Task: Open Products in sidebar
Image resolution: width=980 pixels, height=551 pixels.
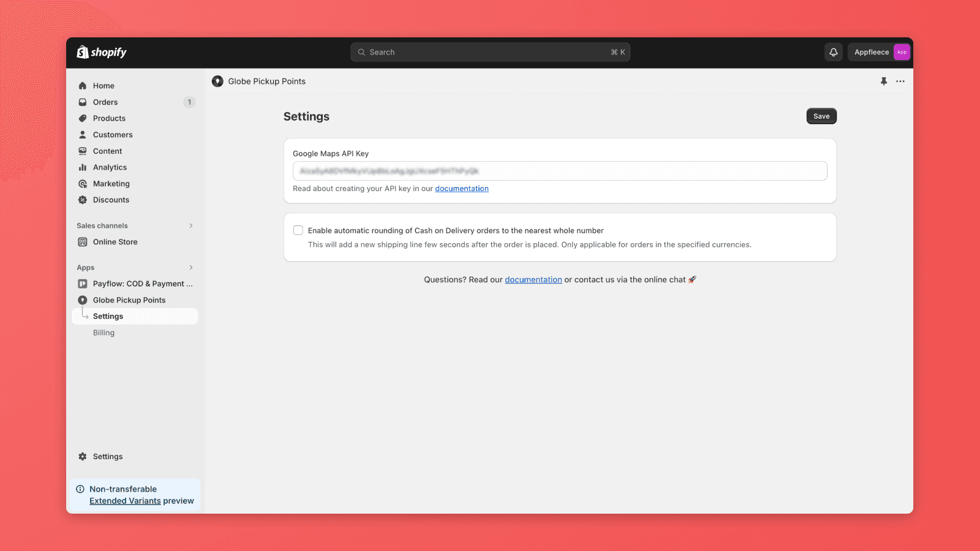Action: click(x=135, y=118)
